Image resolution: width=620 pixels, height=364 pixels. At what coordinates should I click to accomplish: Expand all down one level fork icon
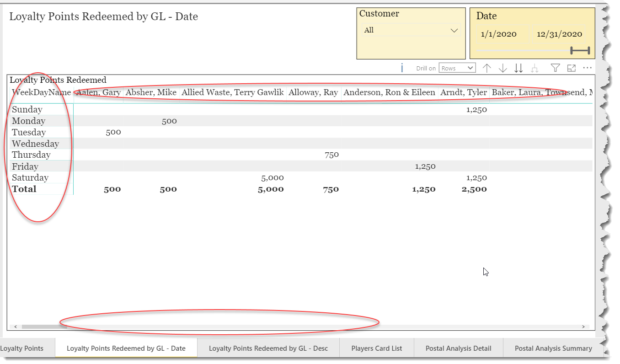pos(534,68)
